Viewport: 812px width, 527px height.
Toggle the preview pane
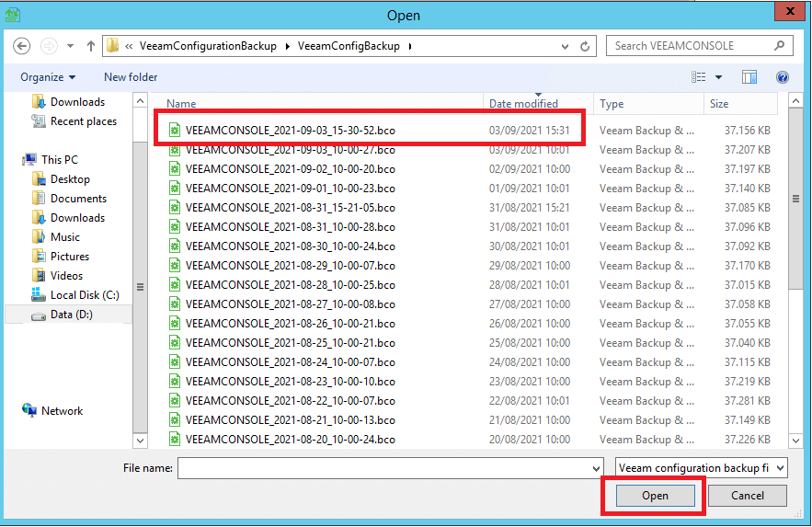pyautogui.click(x=749, y=77)
